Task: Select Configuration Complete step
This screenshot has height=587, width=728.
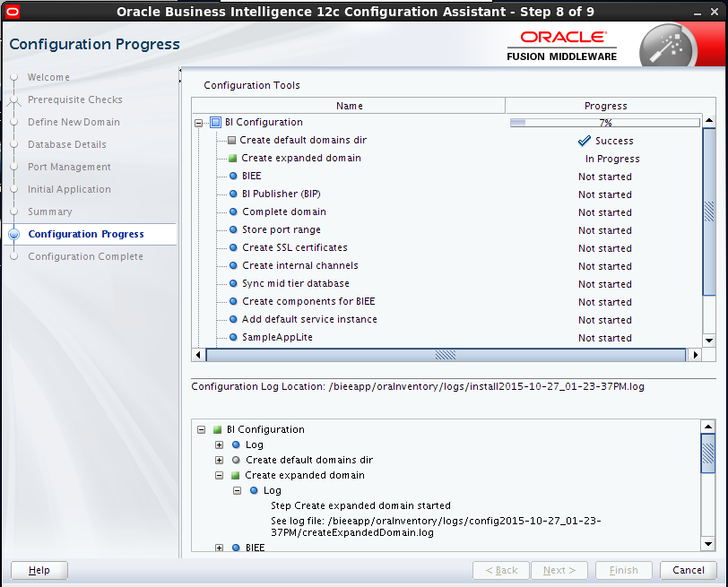Action: click(x=85, y=256)
